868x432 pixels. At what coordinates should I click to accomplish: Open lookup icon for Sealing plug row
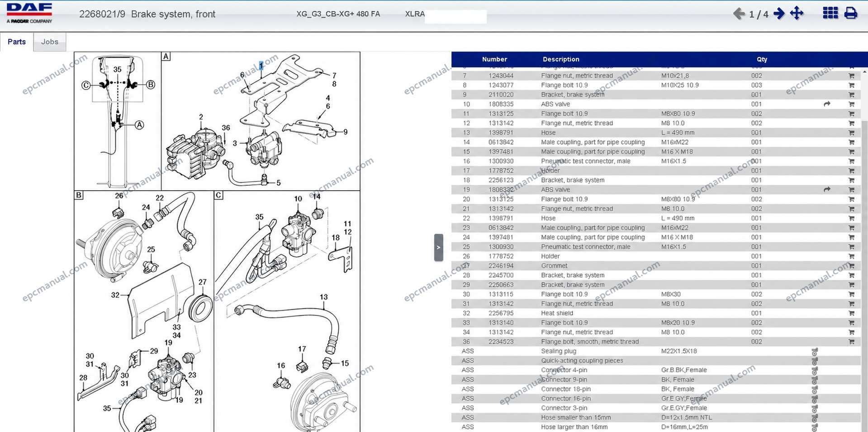point(815,352)
